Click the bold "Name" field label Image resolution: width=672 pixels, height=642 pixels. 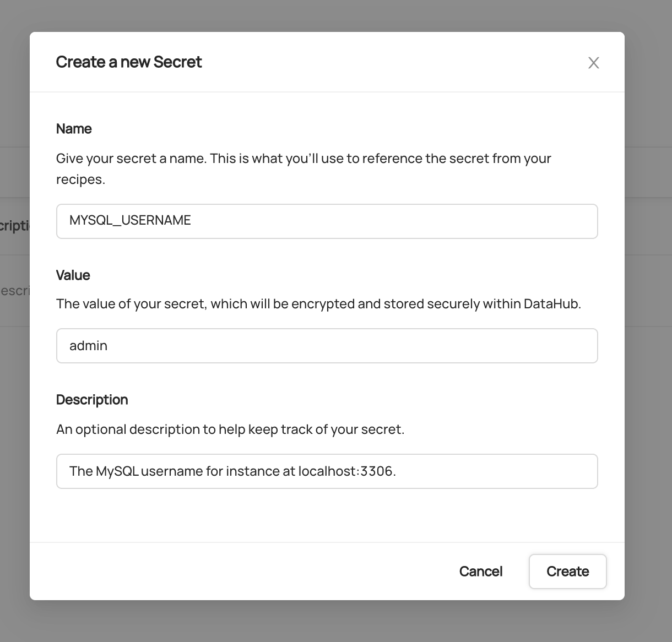tap(74, 129)
